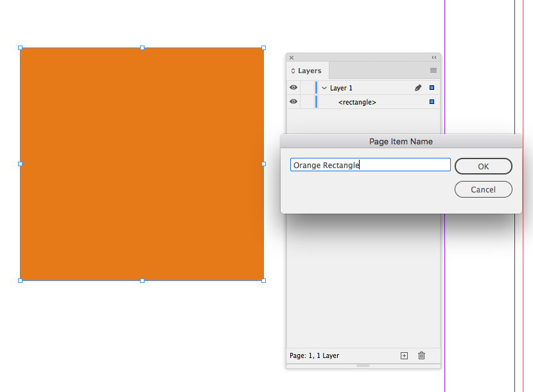Hide Layer 1 with its eye icon
This screenshot has height=392, width=533.
(293, 87)
